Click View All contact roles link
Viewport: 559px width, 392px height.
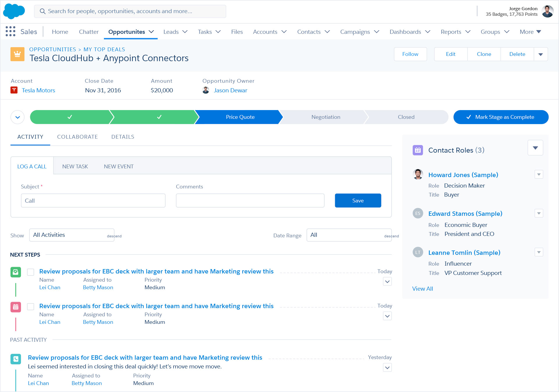click(x=422, y=289)
